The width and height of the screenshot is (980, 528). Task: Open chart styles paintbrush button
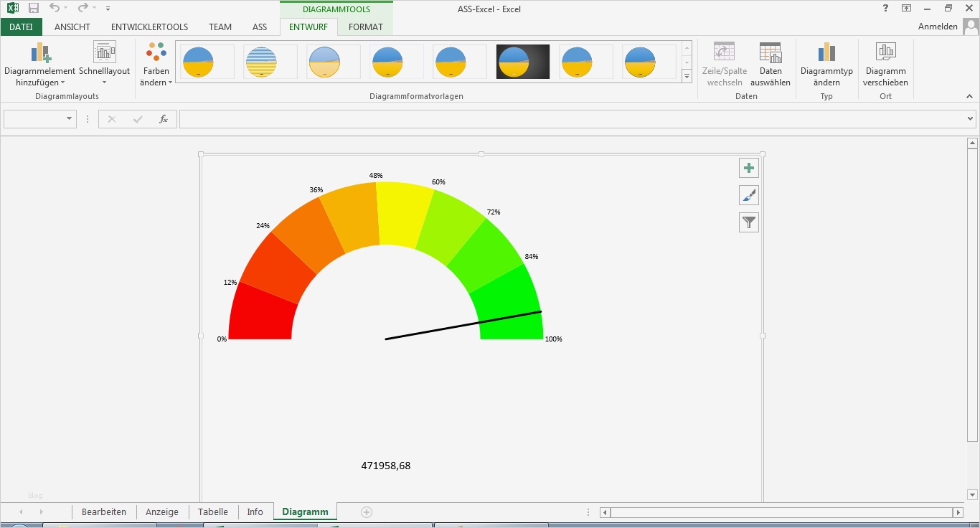pos(749,195)
